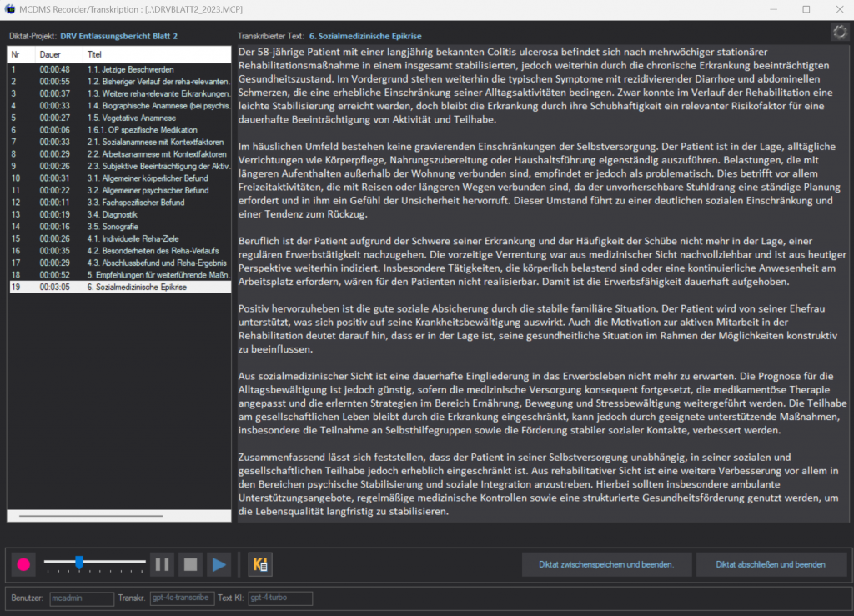Click 'Diktat zwischenspeichern und beenden' button

tap(605, 564)
